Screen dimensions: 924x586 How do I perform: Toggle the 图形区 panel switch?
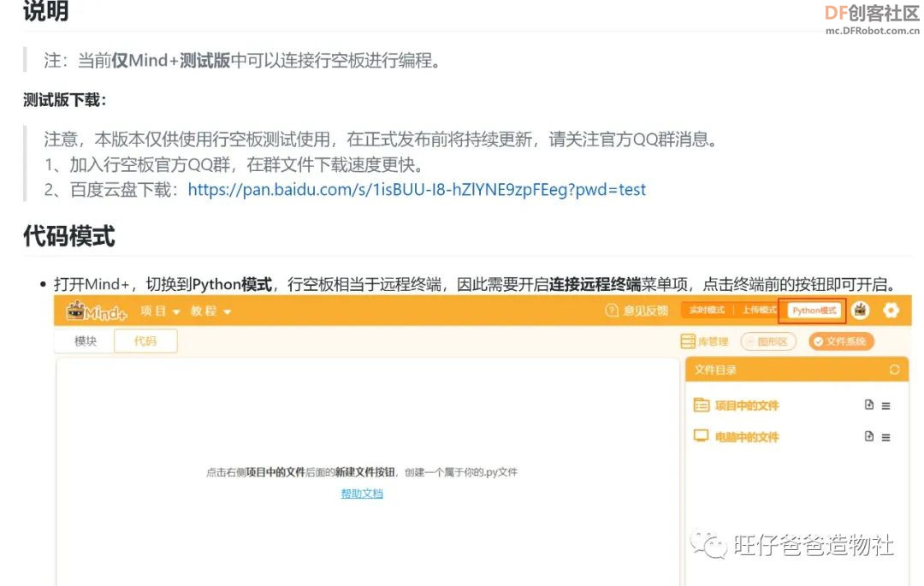pos(768,341)
